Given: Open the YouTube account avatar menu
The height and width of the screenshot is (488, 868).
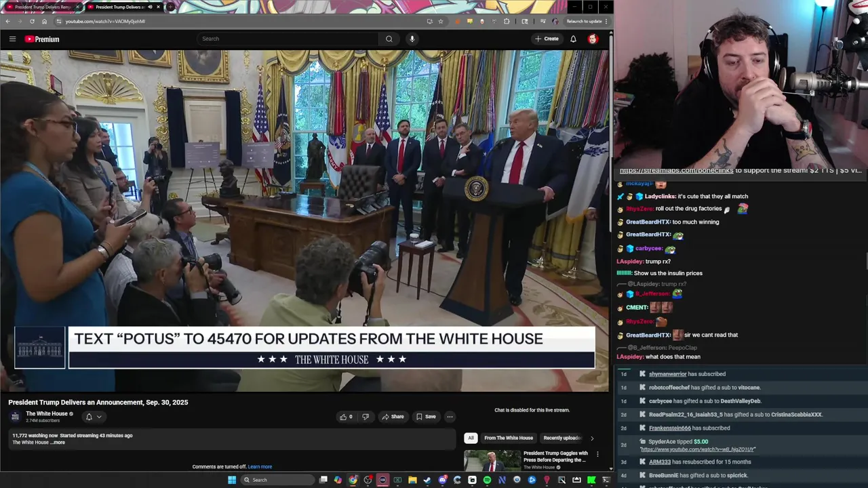Looking at the screenshot, I should 593,39.
